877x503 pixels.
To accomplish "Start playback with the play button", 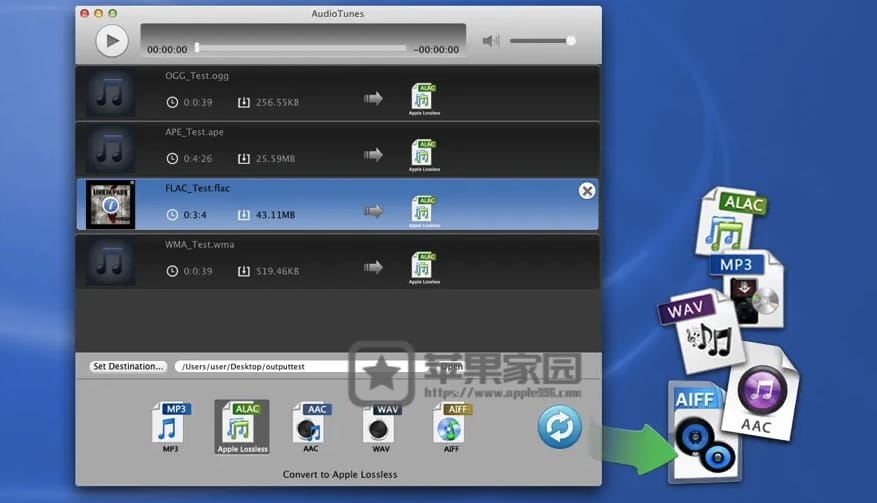I will 112,40.
